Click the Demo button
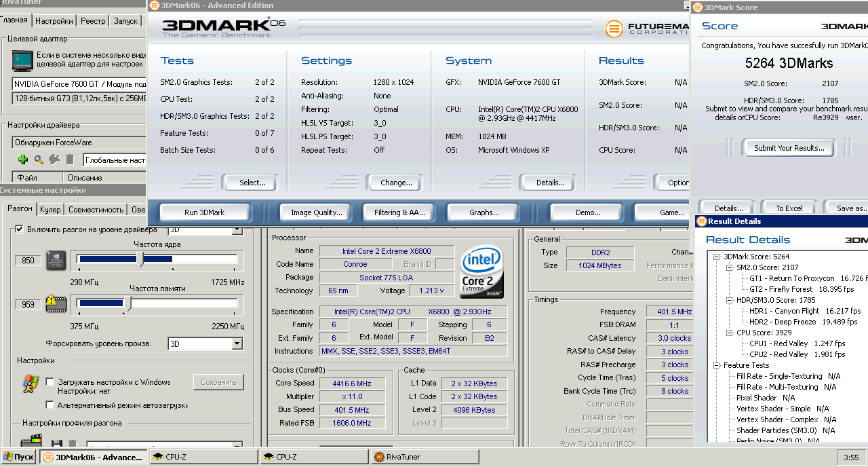This screenshot has height=467, width=868. pos(588,212)
